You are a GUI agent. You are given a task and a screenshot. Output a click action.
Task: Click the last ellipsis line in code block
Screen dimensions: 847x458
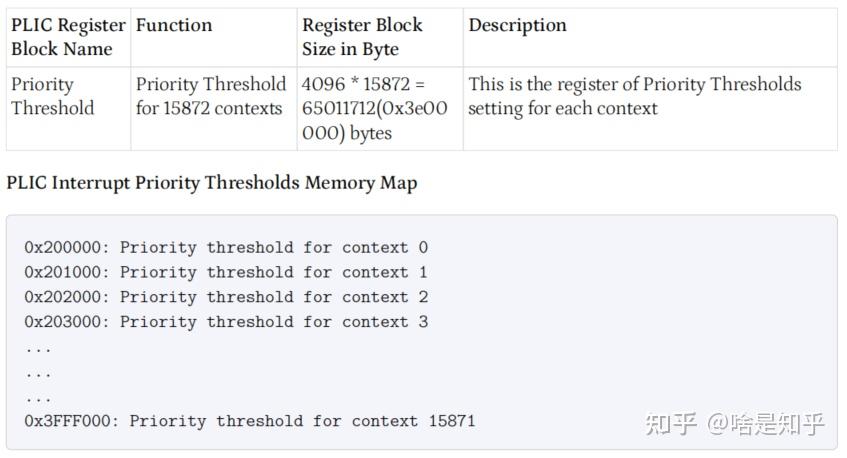pos(38,397)
